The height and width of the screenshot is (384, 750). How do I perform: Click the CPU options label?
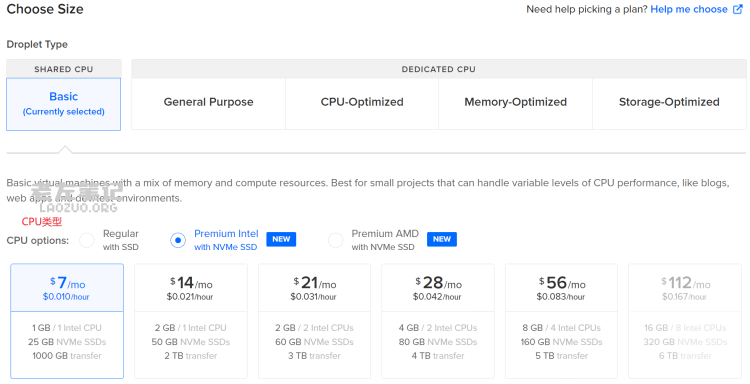point(37,241)
